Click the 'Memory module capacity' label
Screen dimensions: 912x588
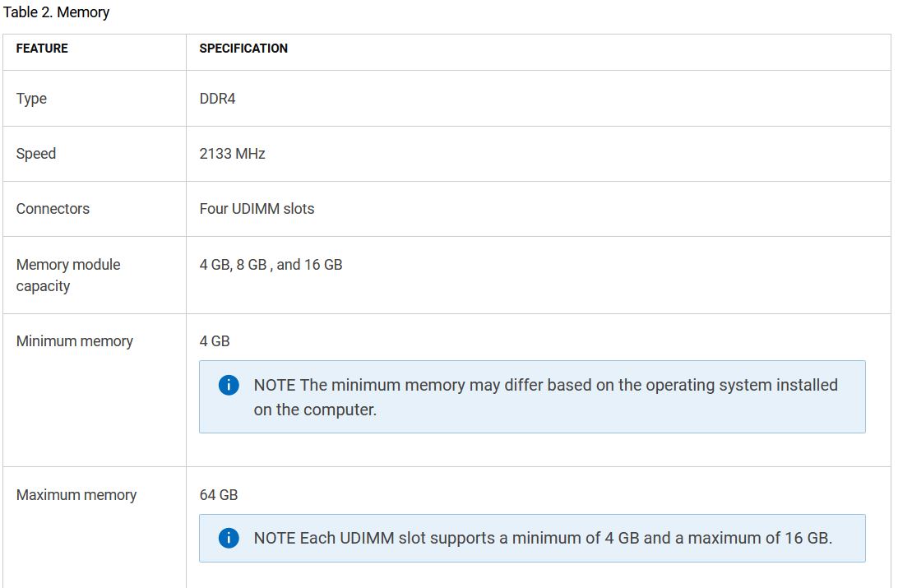pyautogui.click(x=67, y=275)
